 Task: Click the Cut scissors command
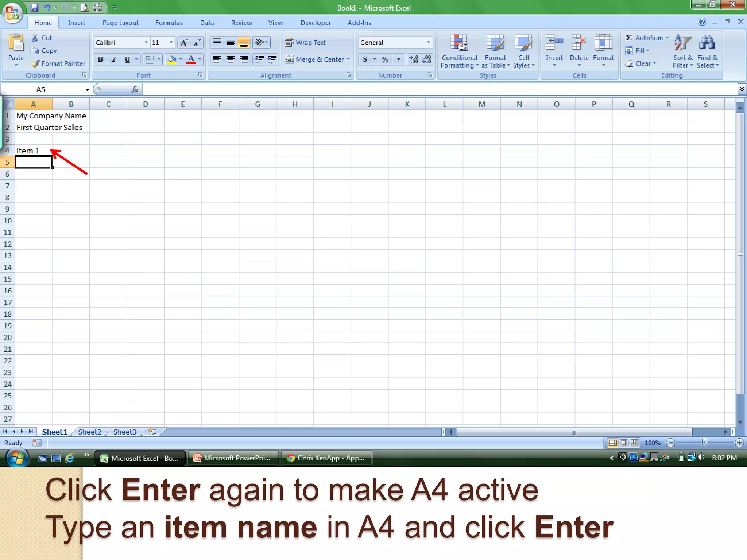(42, 38)
